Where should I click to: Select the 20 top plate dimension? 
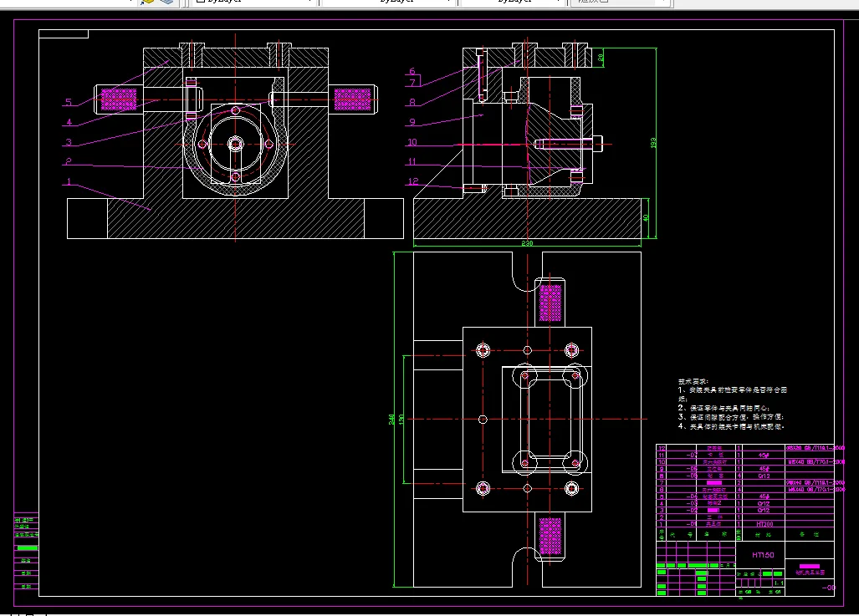point(601,57)
